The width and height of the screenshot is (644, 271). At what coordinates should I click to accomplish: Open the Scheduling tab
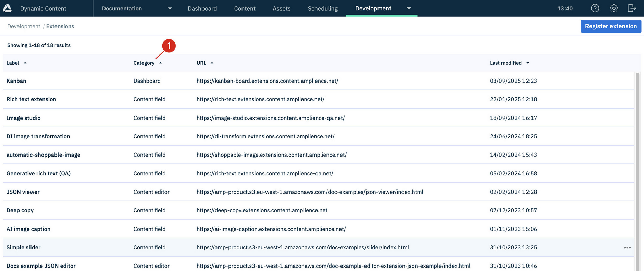click(322, 8)
